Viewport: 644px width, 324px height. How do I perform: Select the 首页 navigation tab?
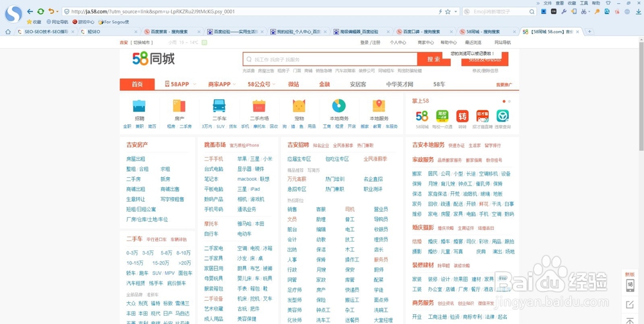(x=137, y=84)
